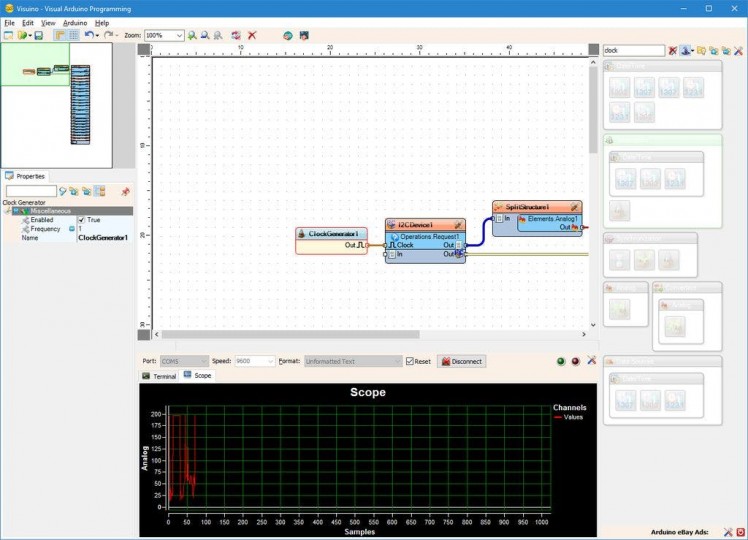
Task: Click the ClockGenerator1 component on canvas
Action: [x=333, y=234]
